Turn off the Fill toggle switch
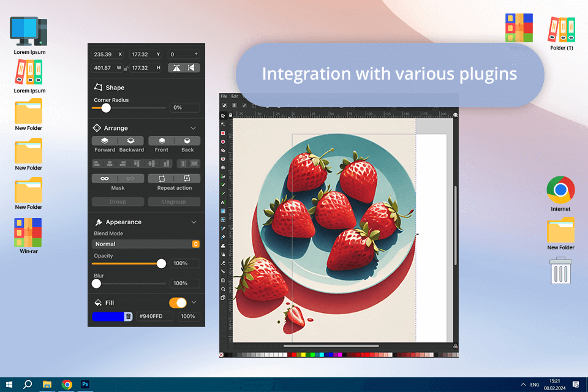 [178, 303]
